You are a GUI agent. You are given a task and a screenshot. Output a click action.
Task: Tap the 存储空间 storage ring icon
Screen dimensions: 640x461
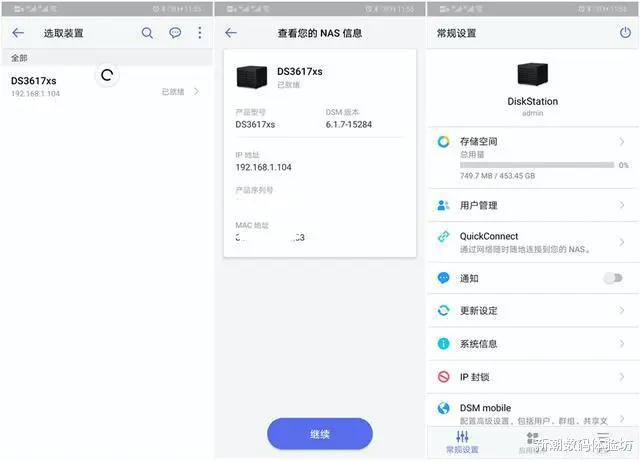point(443,142)
